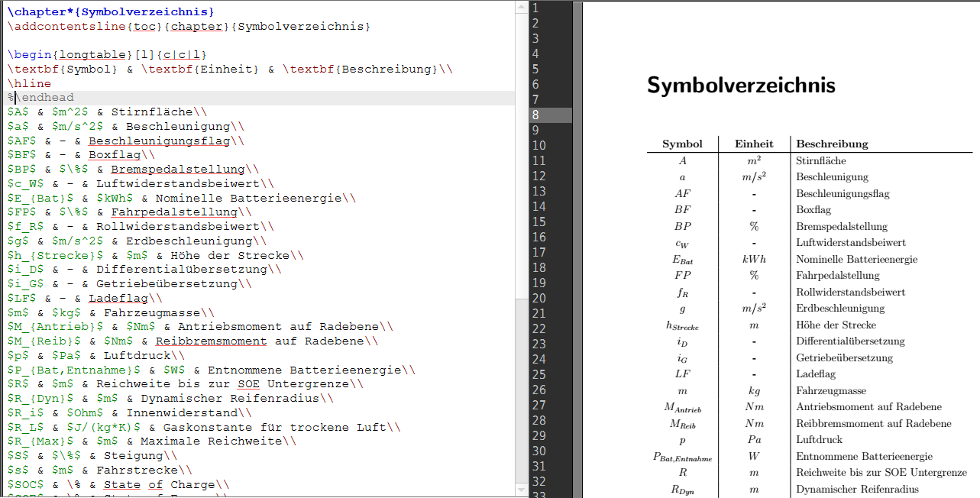
Task: Click the editor scrollbar up arrow
Action: pos(522,8)
